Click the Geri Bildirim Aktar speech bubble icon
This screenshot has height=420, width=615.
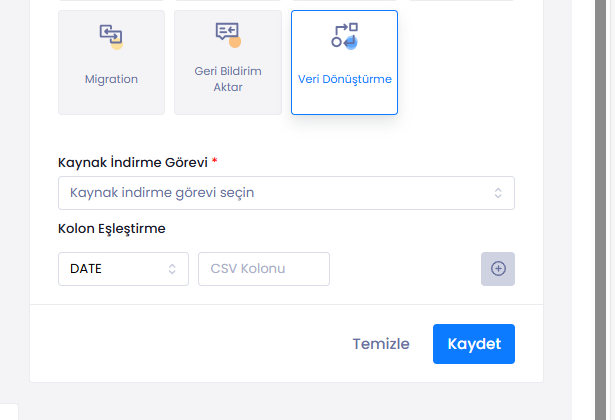point(228,35)
